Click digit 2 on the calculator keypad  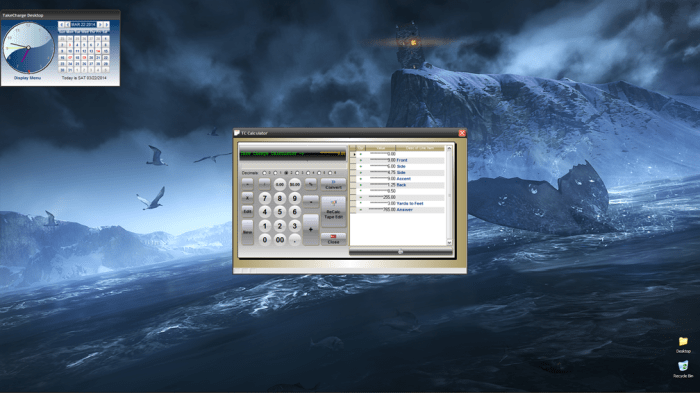pos(280,226)
